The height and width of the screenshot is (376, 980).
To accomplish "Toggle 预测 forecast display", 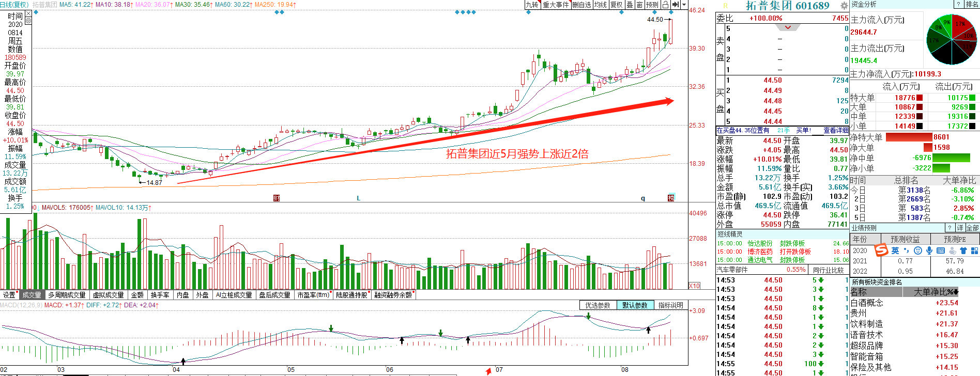I will tap(652, 5).
